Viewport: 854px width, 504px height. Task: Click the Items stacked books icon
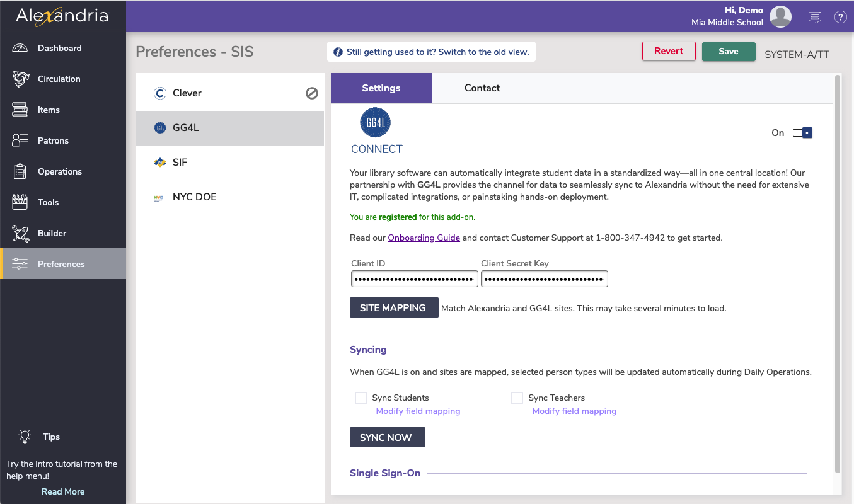click(x=20, y=110)
